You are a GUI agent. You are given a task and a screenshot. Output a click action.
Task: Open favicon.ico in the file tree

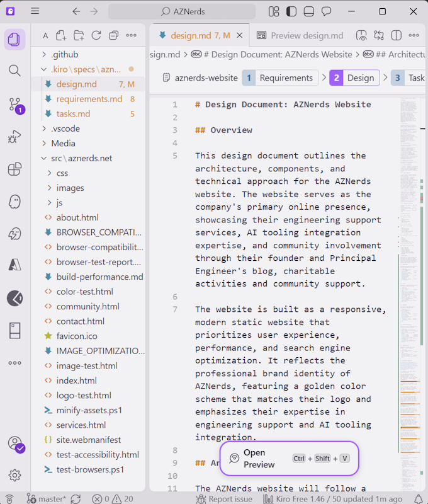[x=88, y=336]
